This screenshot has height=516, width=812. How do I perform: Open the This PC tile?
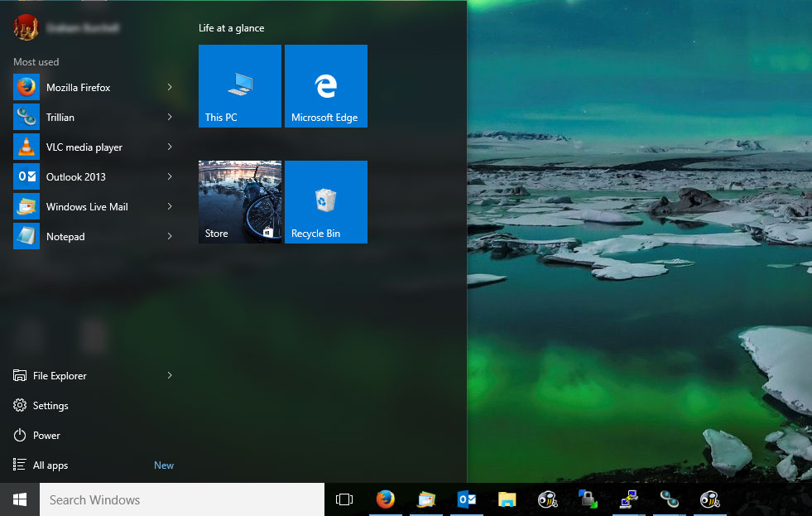click(x=240, y=86)
